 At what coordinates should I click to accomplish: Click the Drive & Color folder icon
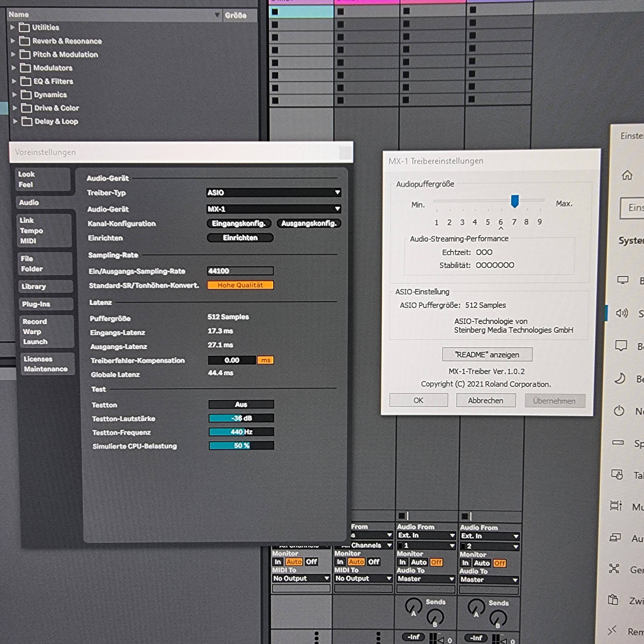pyautogui.click(x=26, y=108)
